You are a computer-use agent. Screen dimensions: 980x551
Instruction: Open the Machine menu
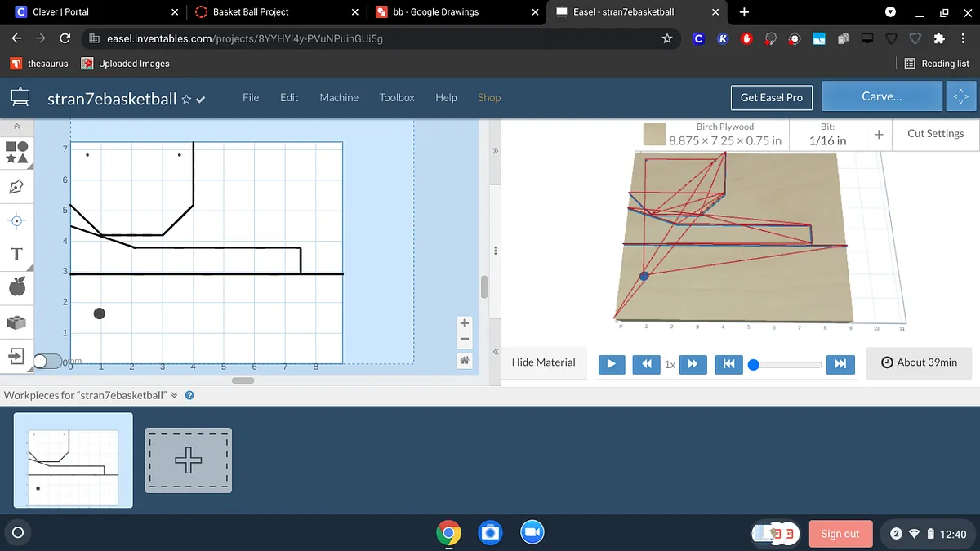click(x=339, y=97)
